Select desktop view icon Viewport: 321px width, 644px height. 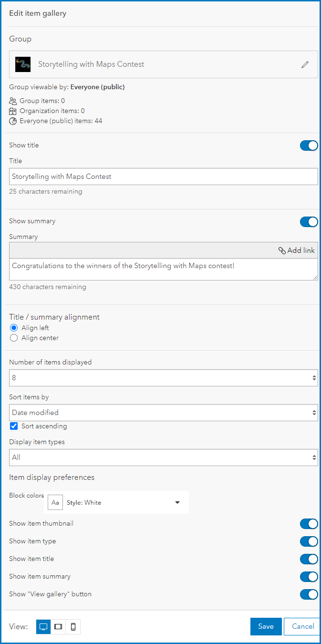43,626
